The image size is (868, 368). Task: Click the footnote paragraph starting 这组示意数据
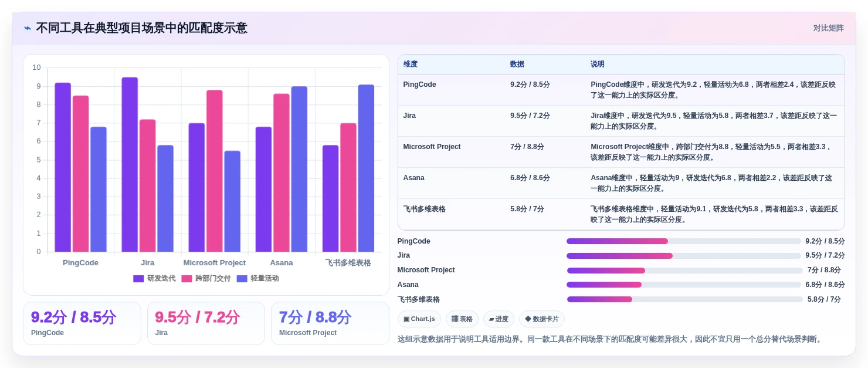(610, 339)
